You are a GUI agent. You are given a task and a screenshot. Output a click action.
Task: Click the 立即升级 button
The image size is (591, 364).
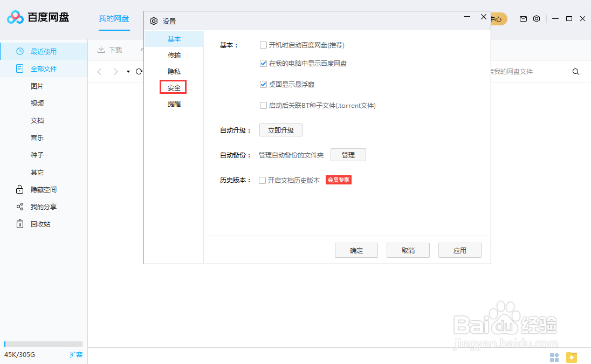[x=281, y=130]
